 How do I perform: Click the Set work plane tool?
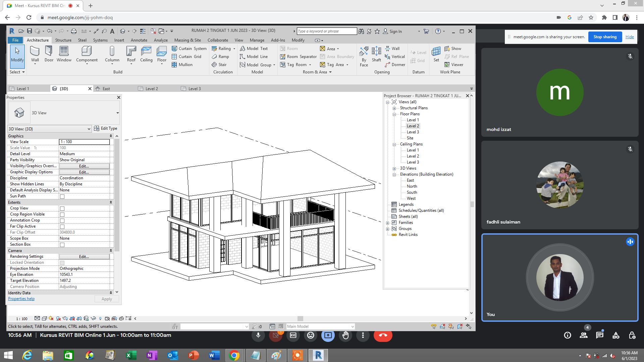(436, 54)
